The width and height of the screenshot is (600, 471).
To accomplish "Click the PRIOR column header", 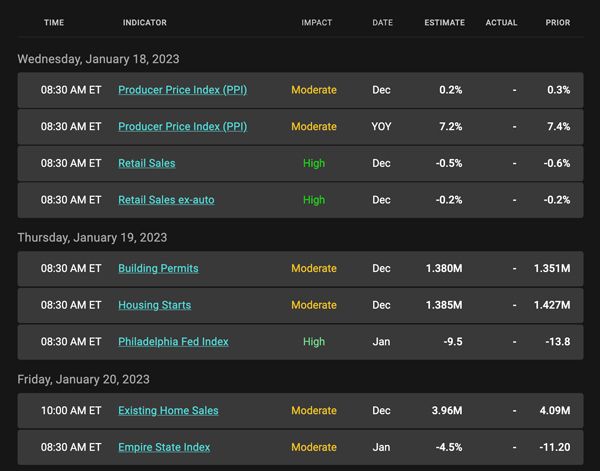I will click(x=558, y=23).
